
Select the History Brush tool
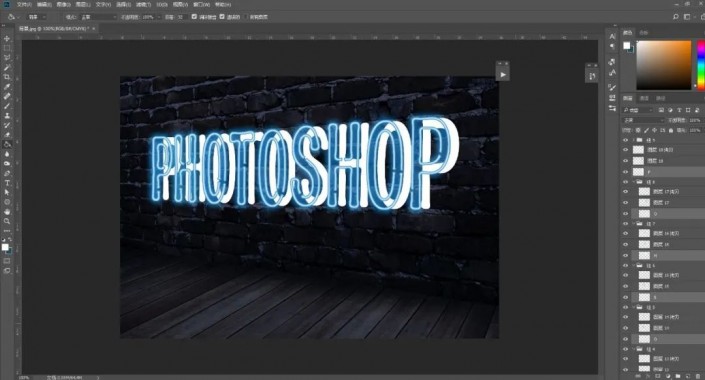[x=7, y=125]
